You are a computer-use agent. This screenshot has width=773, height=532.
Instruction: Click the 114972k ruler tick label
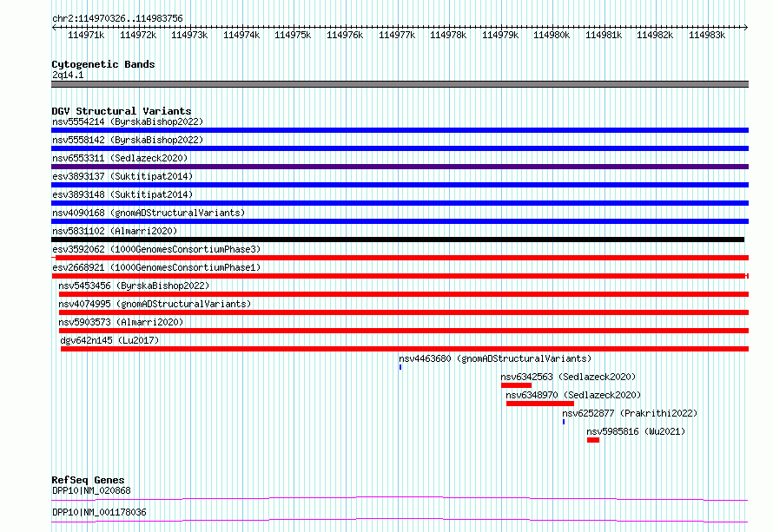click(138, 35)
